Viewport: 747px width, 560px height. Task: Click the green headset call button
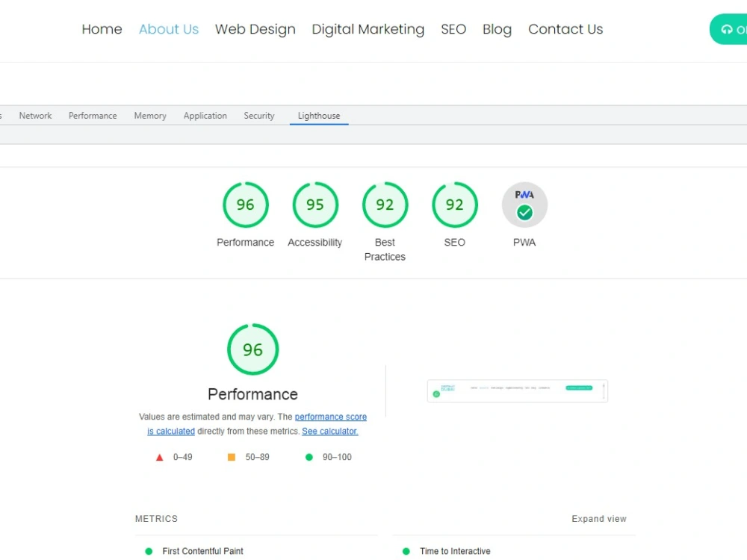728,29
